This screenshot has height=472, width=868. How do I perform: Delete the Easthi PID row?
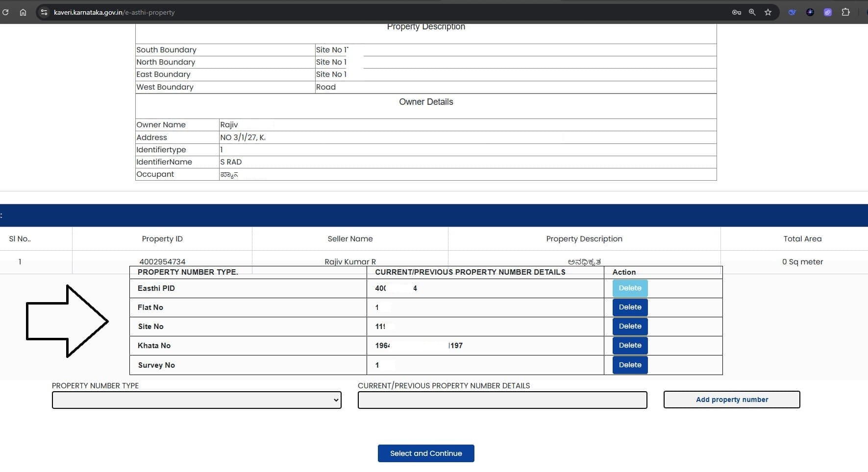630,288
